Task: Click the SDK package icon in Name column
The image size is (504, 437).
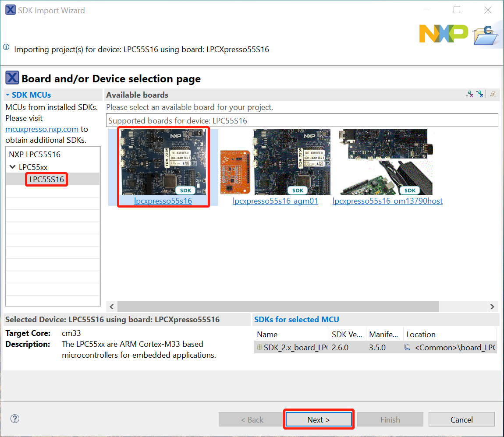Action: (259, 347)
